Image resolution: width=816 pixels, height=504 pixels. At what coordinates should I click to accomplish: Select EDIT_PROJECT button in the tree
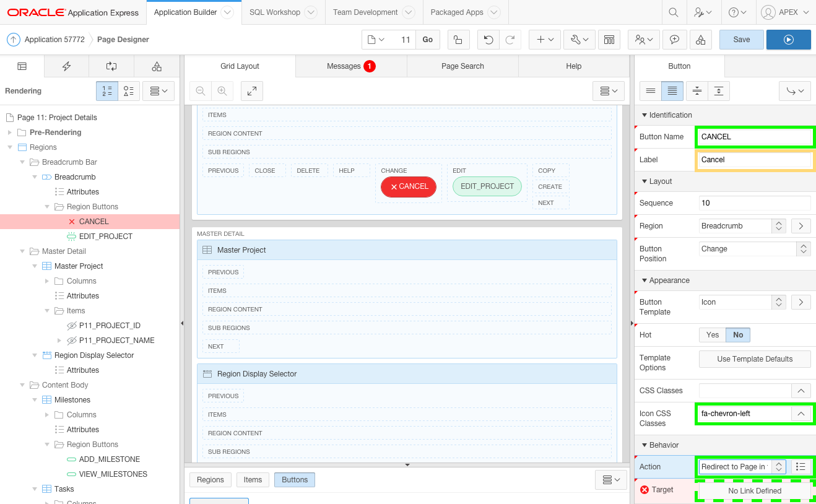[x=106, y=237]
